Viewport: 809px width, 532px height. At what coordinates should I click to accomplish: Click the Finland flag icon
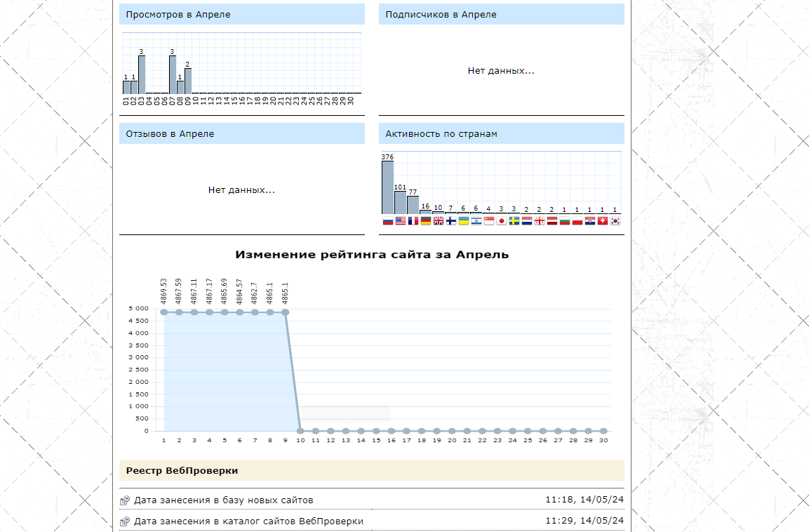[x=451, y=221]
